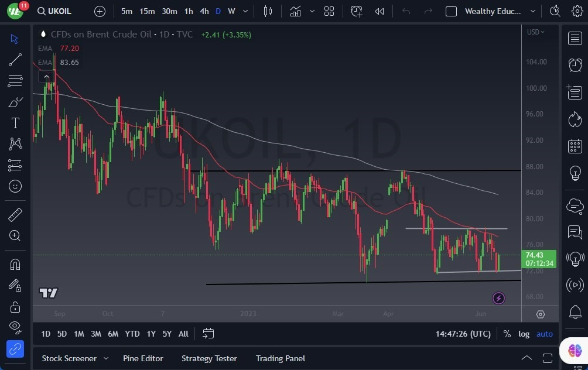The image size is (588, 370).
Task: Expand the candle chart type dropdown
Action: click(x=312, y=11)
